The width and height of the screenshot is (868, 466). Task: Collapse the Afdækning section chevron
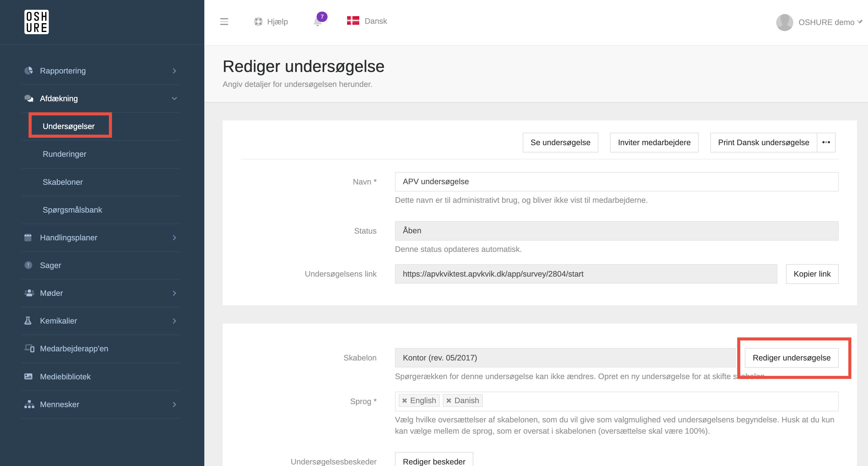tap(174, 99)
